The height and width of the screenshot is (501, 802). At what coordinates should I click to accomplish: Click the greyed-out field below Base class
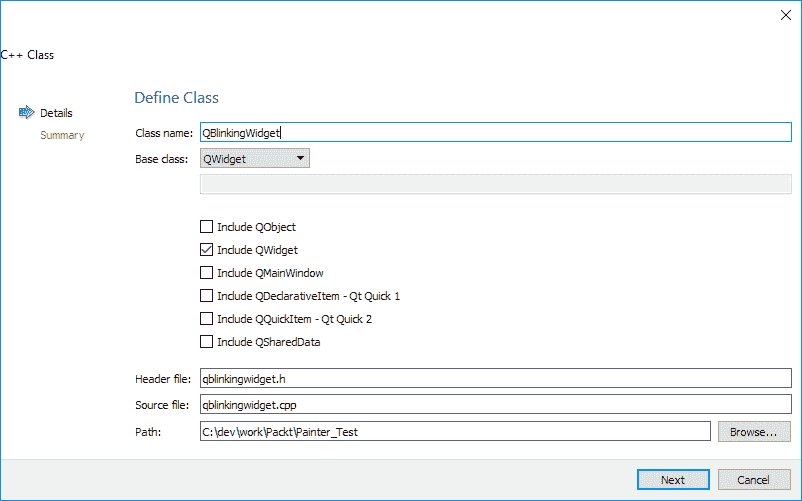(495, 183)
